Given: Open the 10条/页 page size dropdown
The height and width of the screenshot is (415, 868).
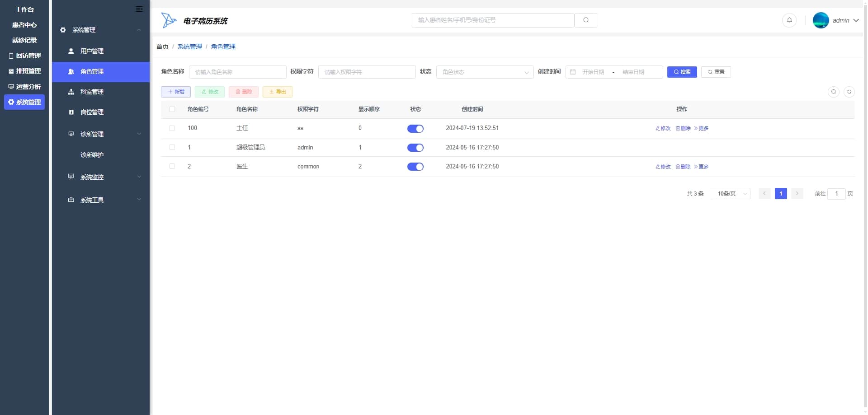Looking at the screenshot, I should (730, 194).
